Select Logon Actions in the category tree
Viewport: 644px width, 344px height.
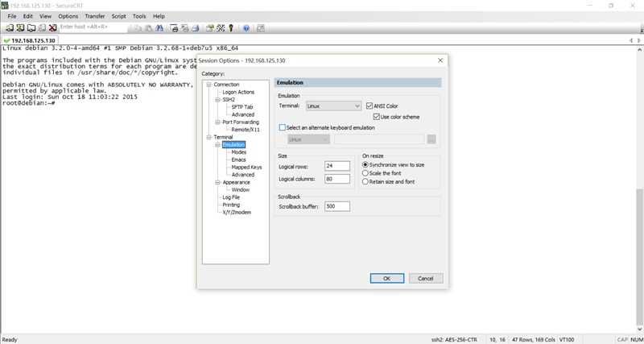238,92
